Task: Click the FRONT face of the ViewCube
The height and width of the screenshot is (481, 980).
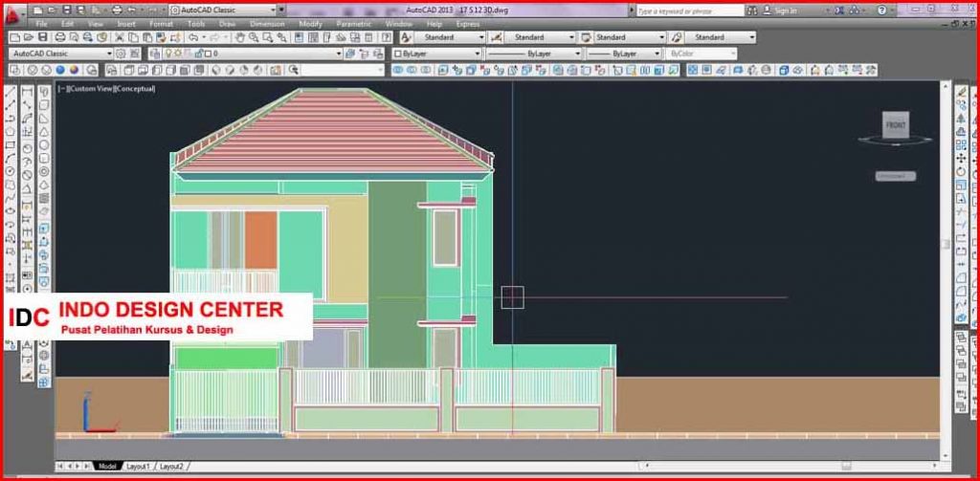Action: 895,125
